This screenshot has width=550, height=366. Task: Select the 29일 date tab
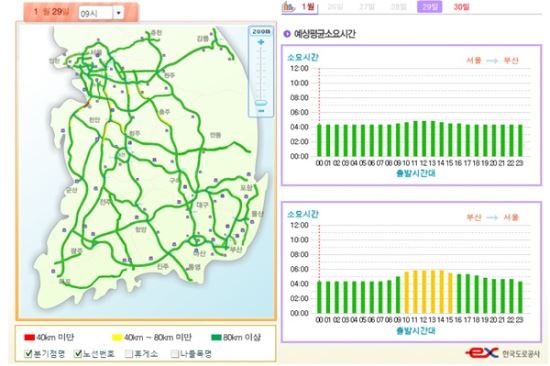429,7
